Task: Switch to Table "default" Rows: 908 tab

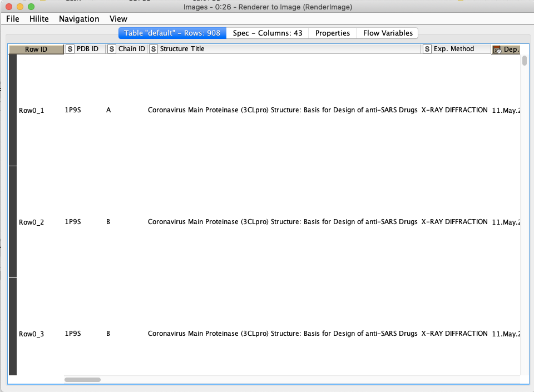Action: point(172,33)
